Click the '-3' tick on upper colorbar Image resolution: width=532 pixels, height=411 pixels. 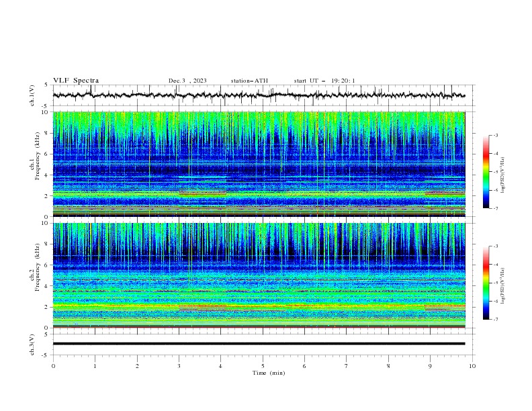[495, 135]
